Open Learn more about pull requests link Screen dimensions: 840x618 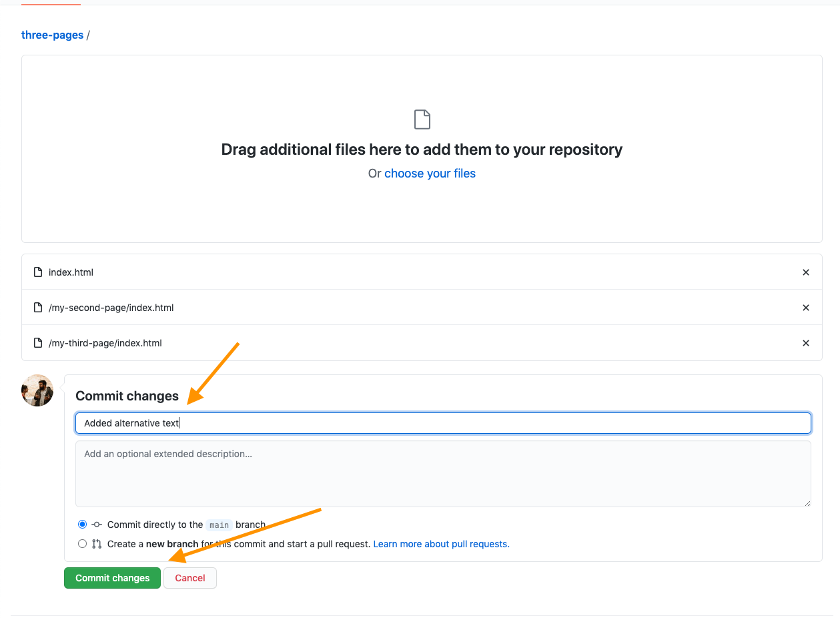(x=441, y=544)
